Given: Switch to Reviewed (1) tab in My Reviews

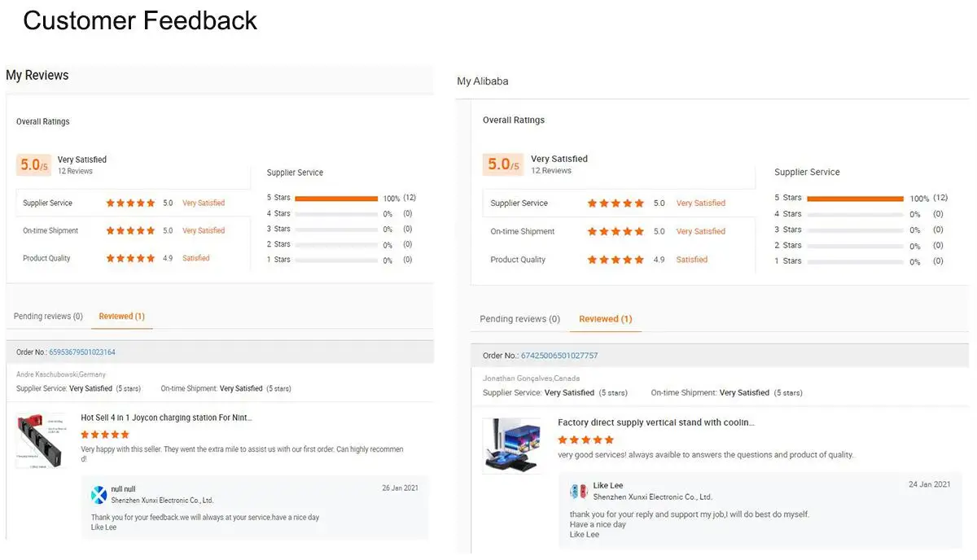Looking at the screenshot, I should pos(121,317).
